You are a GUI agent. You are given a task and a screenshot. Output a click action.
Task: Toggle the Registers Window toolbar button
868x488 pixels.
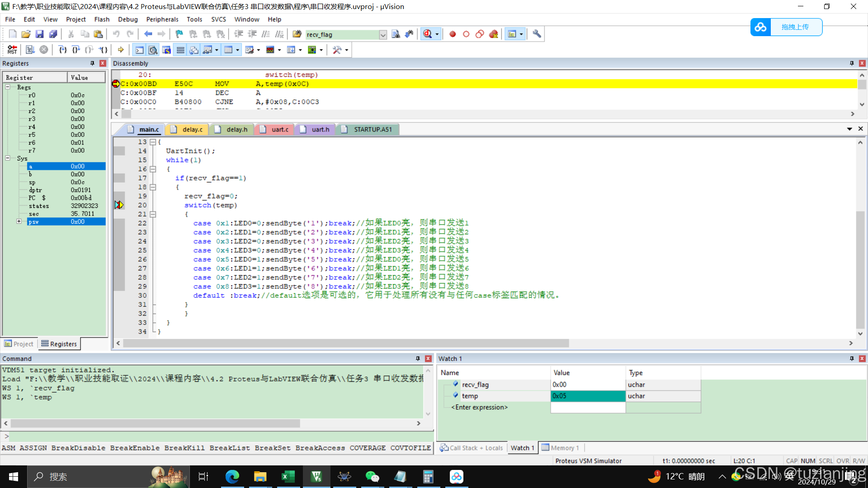[x=180, y=50]
